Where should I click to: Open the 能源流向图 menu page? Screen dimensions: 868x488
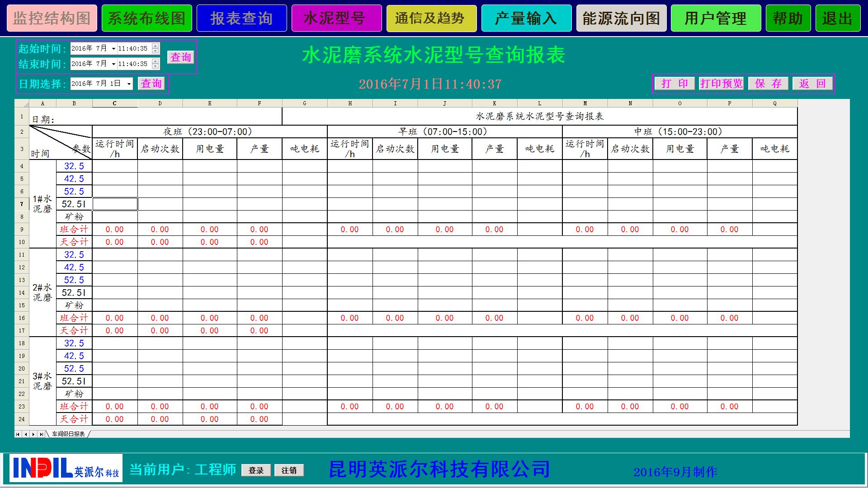pos(621,19)
